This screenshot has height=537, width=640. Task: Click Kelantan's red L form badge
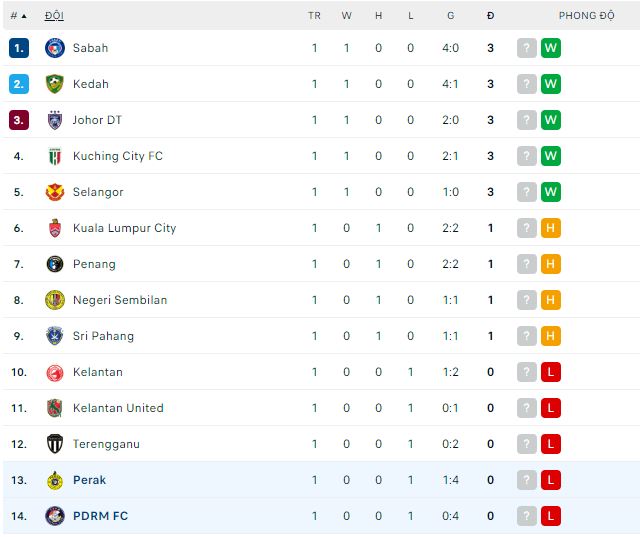coord(550,372)
